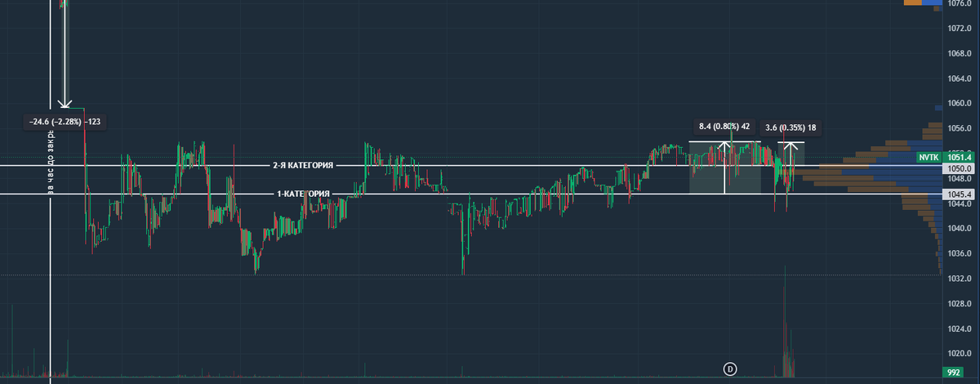
Task: Click the 1064.0 price axis value
Action: point(959,79)
